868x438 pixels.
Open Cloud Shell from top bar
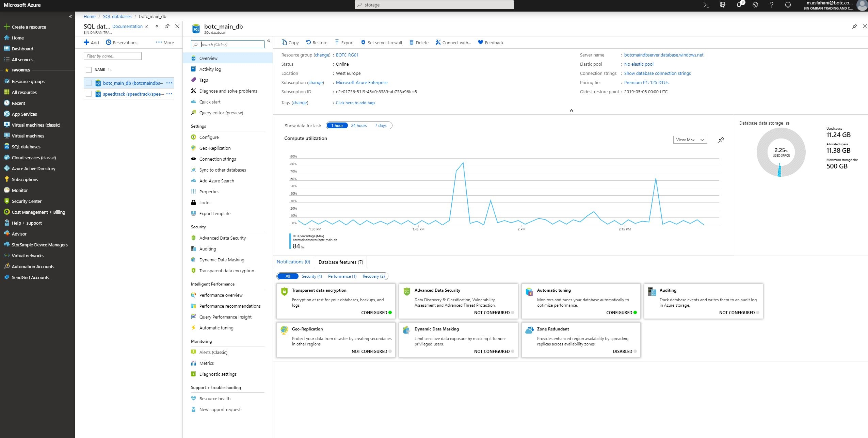pyautogui.click(x=706, y=5)
